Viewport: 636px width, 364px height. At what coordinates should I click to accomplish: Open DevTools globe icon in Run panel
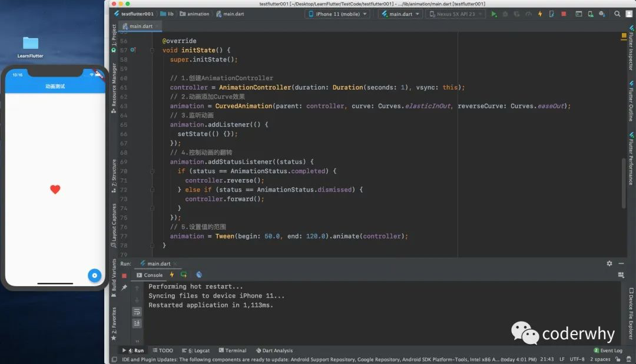click(199, 274)
